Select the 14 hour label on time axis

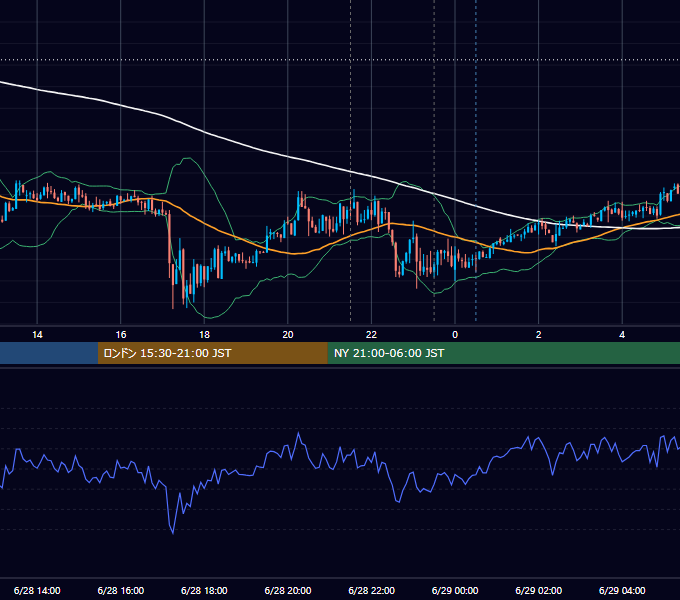coord(37,335)
